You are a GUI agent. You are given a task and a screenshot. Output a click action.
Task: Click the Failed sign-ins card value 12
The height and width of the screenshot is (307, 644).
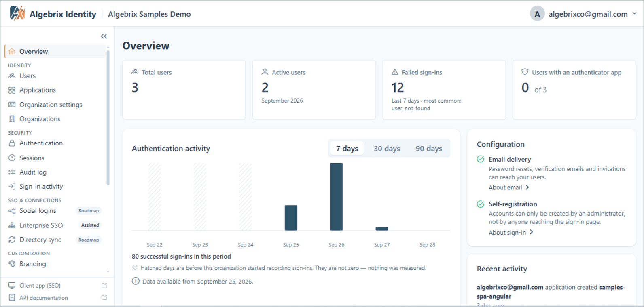point(398,88)
